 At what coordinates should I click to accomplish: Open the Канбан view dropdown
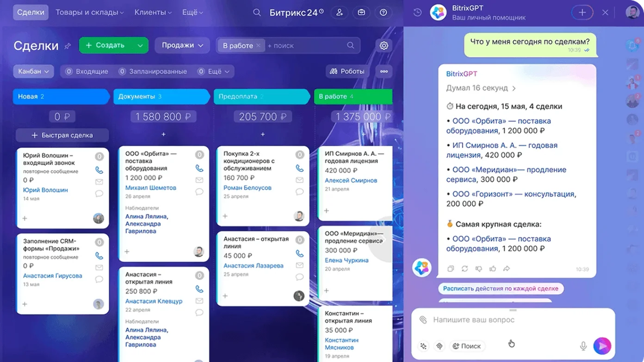[33, 72]
